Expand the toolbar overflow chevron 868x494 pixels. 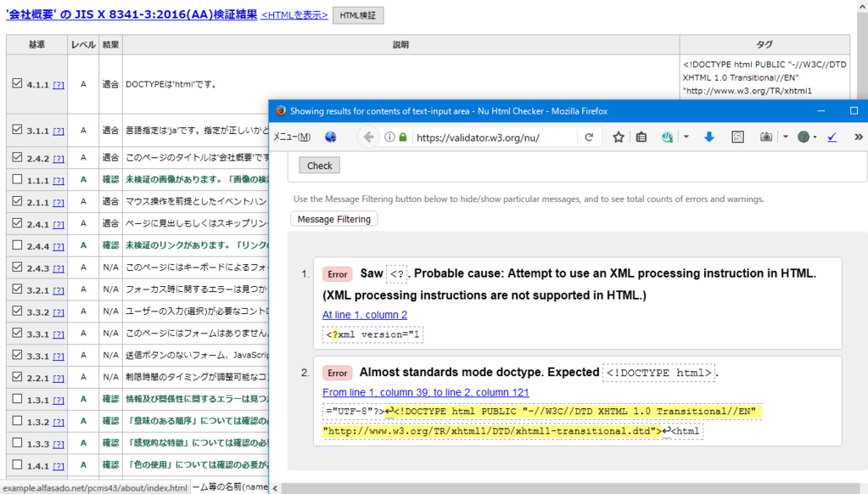tap(857, 136)
